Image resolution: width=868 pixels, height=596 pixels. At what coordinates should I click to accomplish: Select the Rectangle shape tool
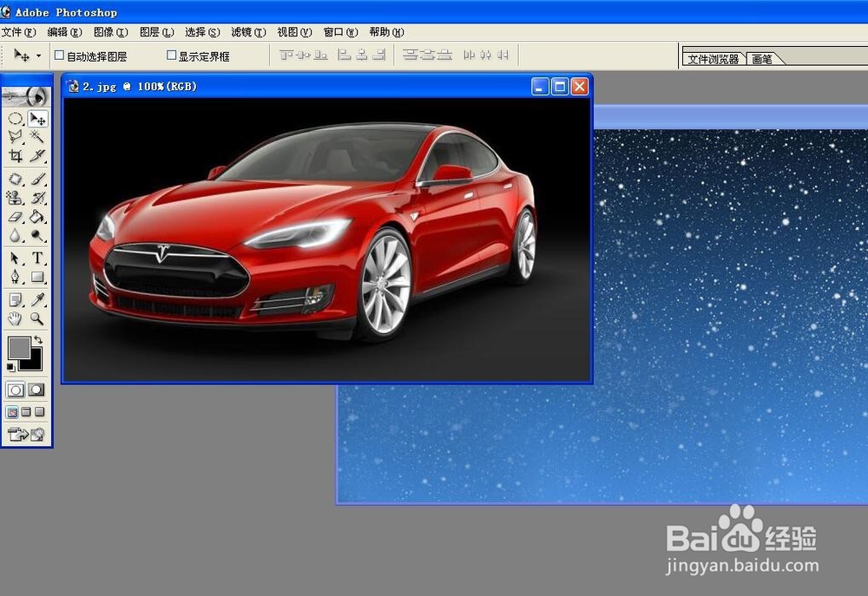pyautogui.click(x=37, y=277)
